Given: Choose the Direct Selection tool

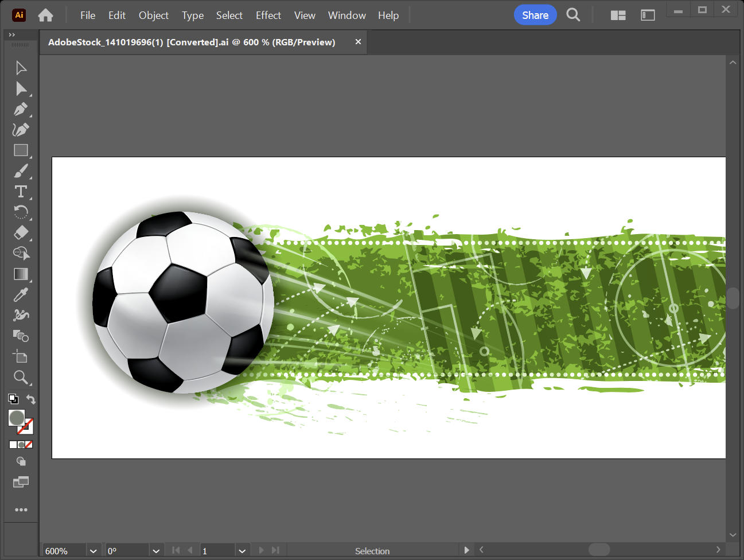Looking at the screenshot, I should pyautogui.click(x=21, y=88).
